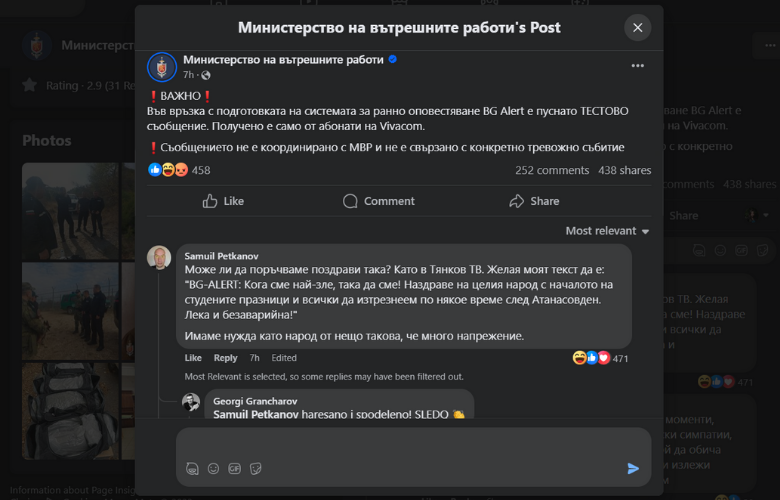Insert an avatar sticker in comment box
Viewport: 780px width, 500px height.
click(x=192, y=468)
